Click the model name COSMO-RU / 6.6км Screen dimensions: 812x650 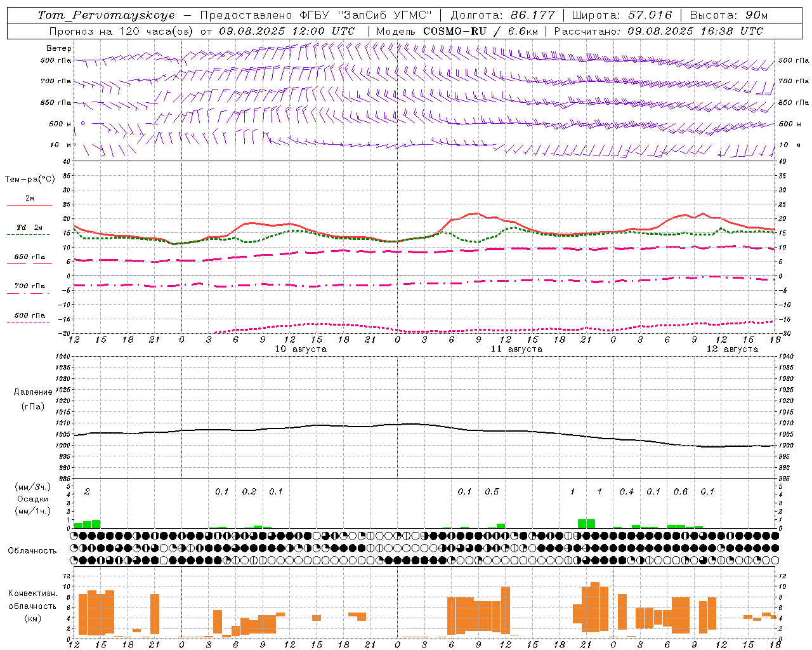pos(481,31)
